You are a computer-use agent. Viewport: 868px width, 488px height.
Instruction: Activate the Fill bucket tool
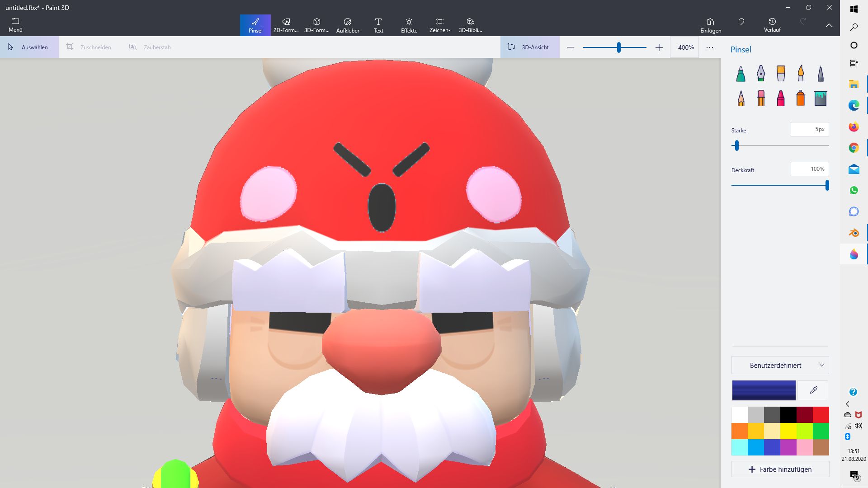tap(820, 98)
